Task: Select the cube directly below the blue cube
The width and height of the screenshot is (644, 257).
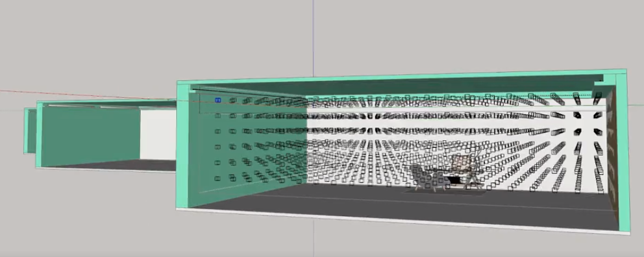Action: (217, 116)
